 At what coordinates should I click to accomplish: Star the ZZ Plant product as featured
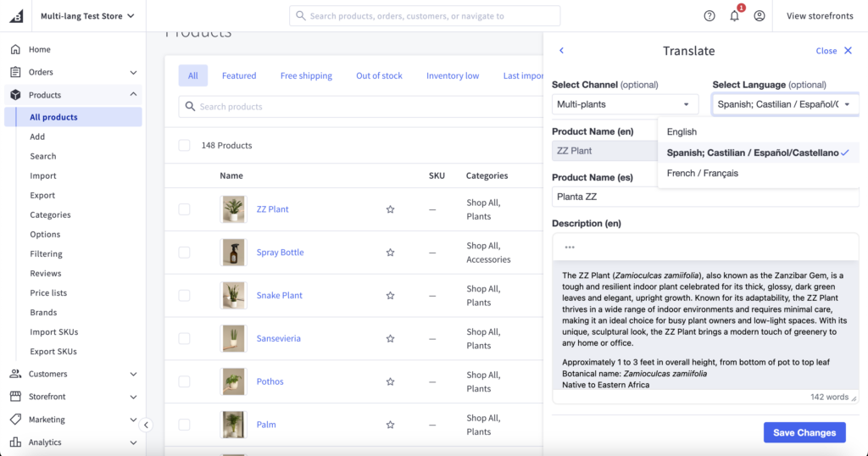click(390, 209)
